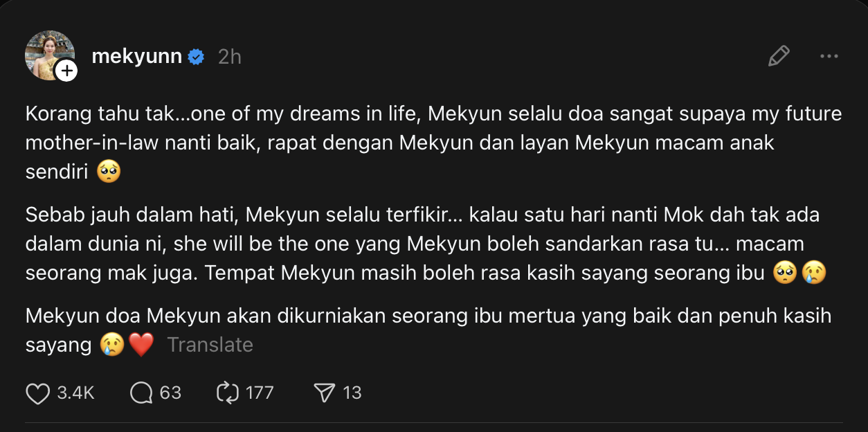
Task: Click the 13 shares count
Action: (x=352, y=393)
